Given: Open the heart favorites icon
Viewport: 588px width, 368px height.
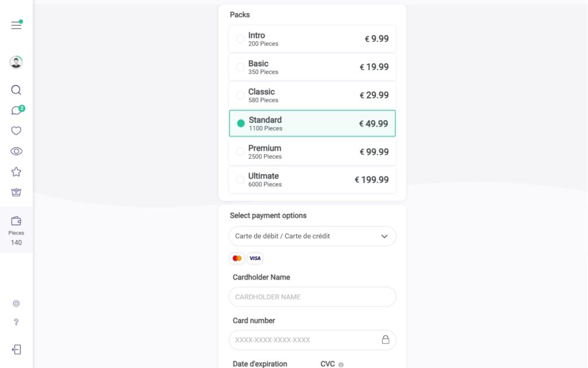Looking at the screenshot, I should [x=16, y=131].
